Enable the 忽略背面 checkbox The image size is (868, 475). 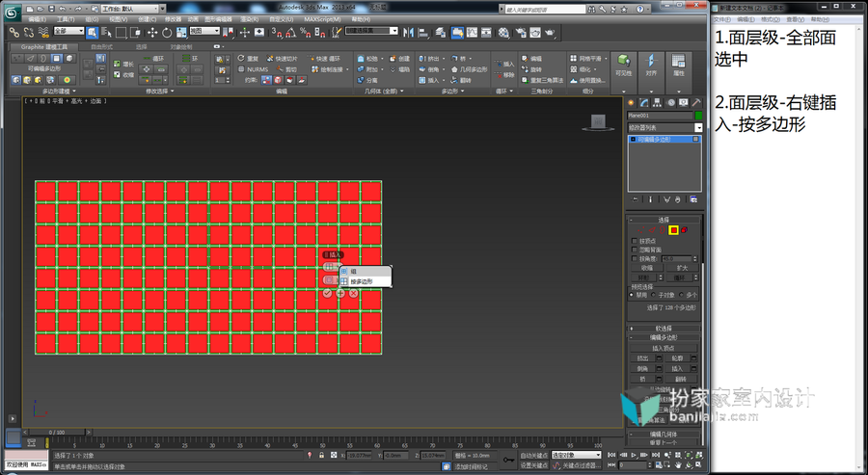(635, 250)
